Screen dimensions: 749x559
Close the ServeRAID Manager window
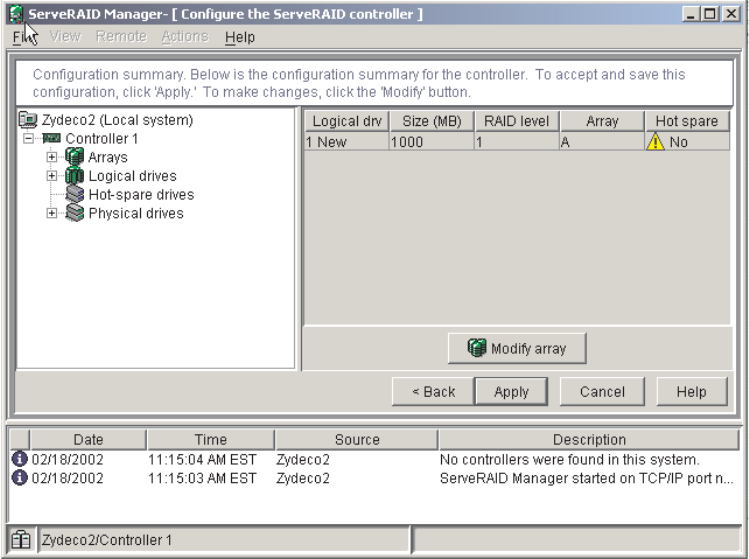[731, 14]
